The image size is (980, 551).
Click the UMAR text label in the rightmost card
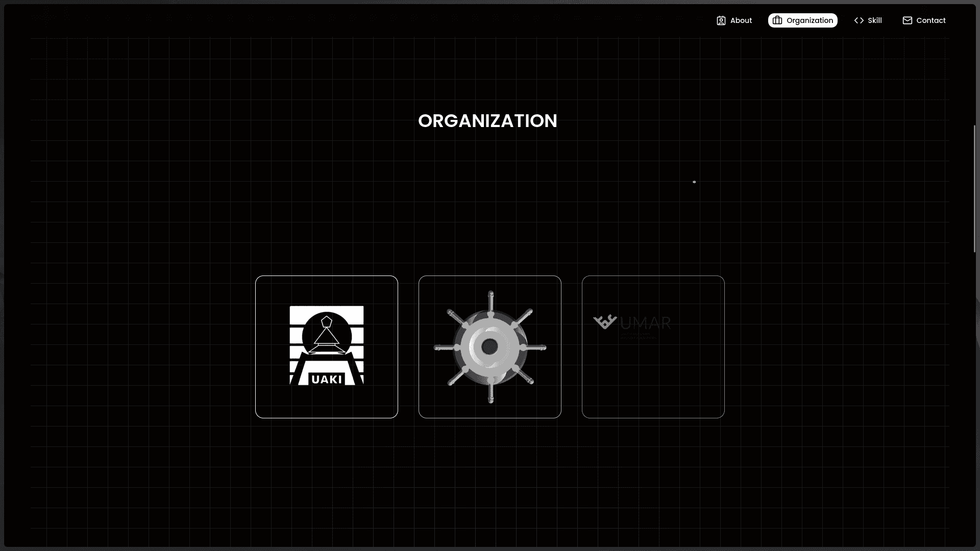tap(646, 323)
